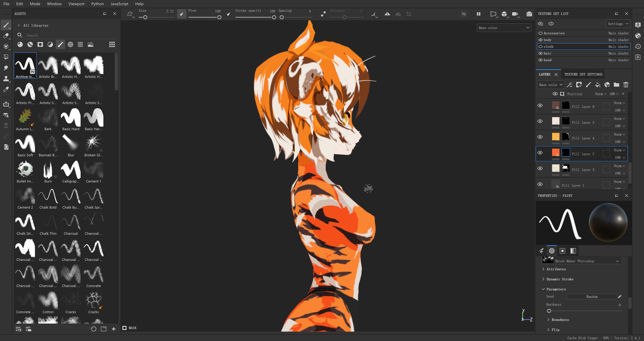Hide Fill layer 9 visibility

point(540,105)
